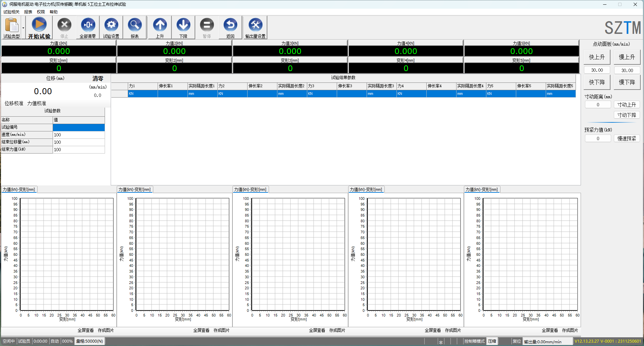Expand the dropdown arrow beside 试验类型
Screen dimensions: 644x346
(23, 28)
